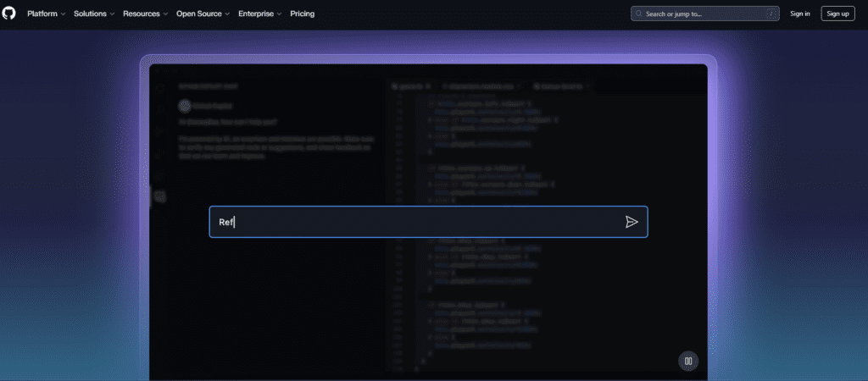Screen dimensions: 868x381
Task: Click the Copilot avatar in the chat panel
Action: 185,106
